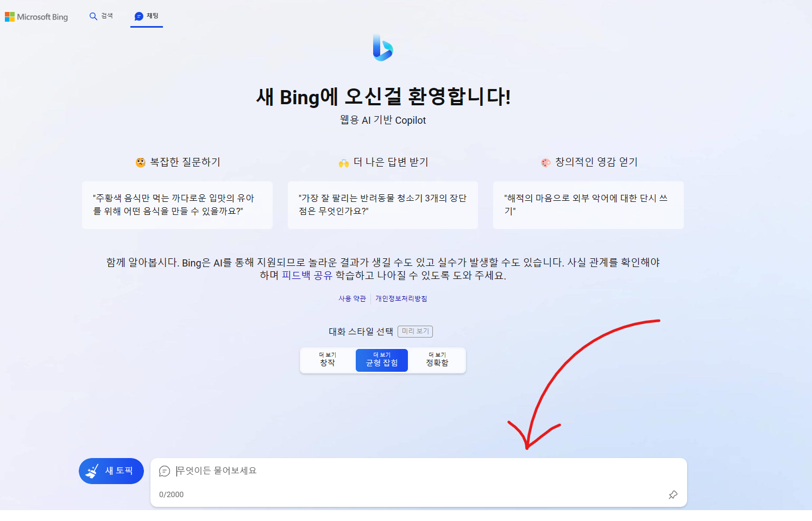812x521 pixels.
Task: Click the pin icon in chat box
Action: pos(673,494)
